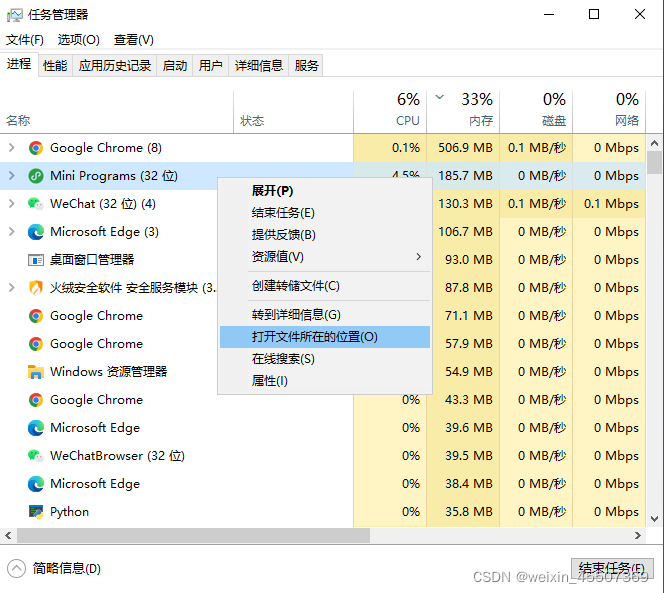Screen dimensions: 664x593
Task: Open the 资源值(V) submenu arrow
Action: pos(418,257)
